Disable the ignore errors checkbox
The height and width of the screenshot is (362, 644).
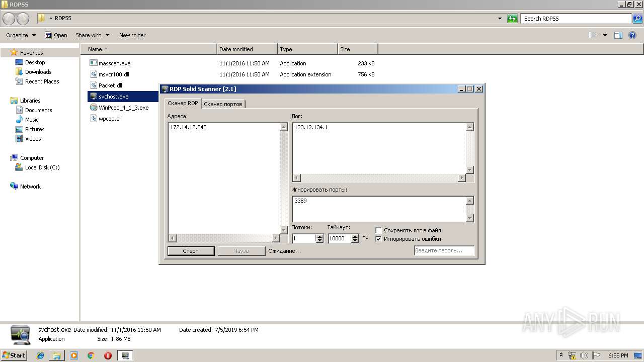(x=379, y=239)
